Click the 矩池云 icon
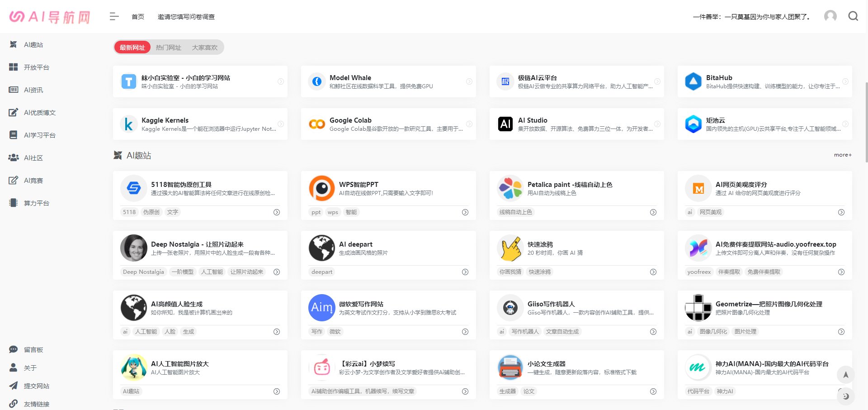The width and height of the screenshot is (868, 410). click(x=693, y=124)
